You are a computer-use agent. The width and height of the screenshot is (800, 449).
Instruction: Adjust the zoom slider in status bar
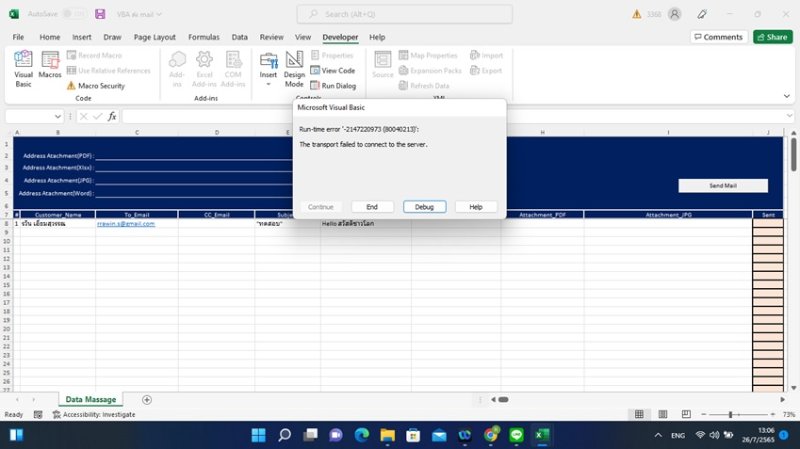pos(731,414)
